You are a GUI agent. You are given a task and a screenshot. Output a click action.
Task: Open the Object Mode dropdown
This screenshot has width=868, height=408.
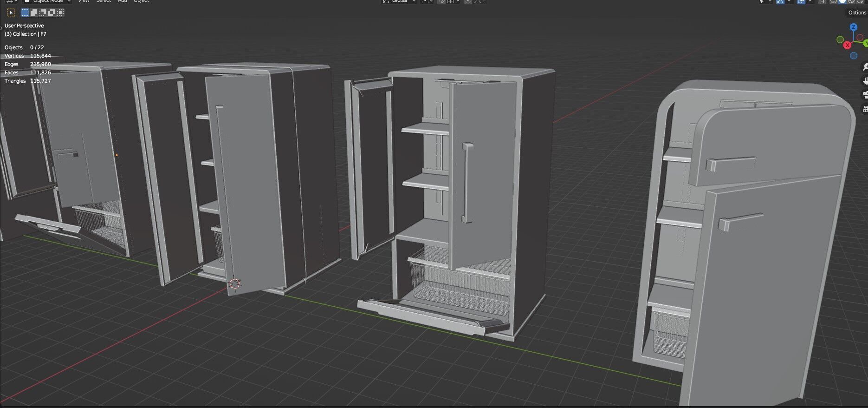[47, 1]
